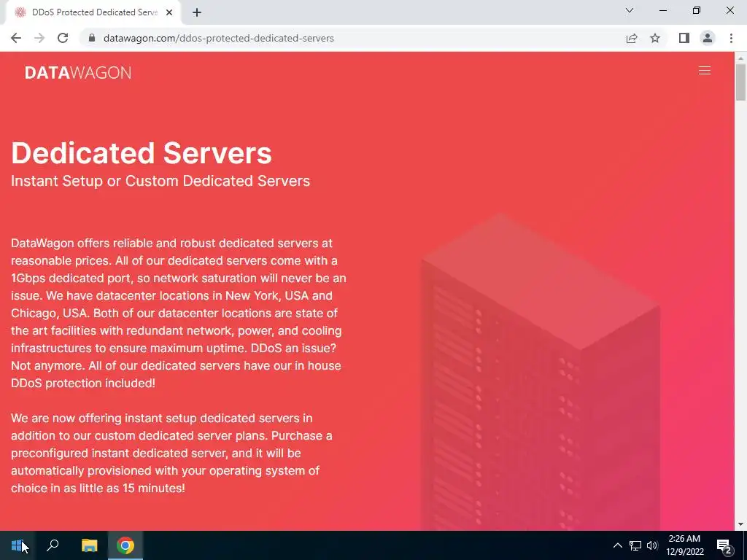
Task: Share this page using the share icon
Action: click(632, 38)
